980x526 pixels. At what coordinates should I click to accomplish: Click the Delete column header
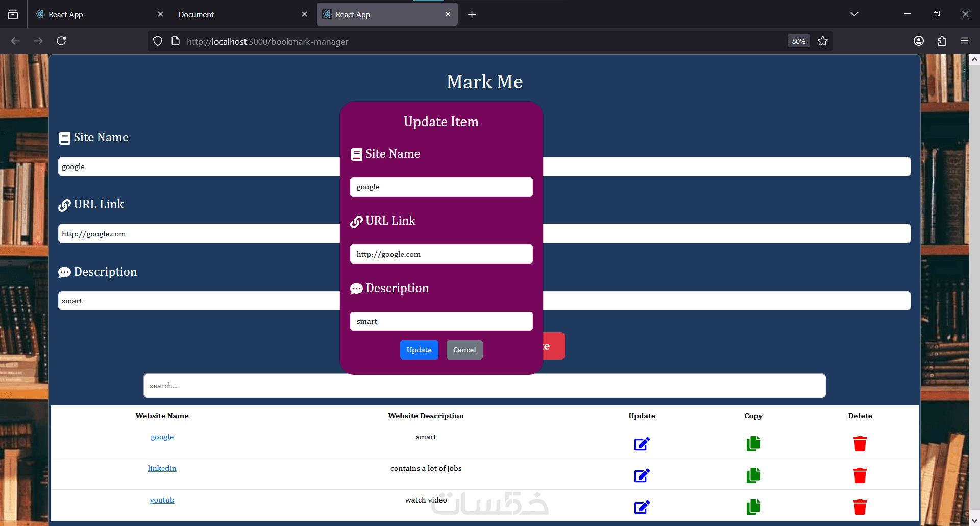[x=860, y=416]
